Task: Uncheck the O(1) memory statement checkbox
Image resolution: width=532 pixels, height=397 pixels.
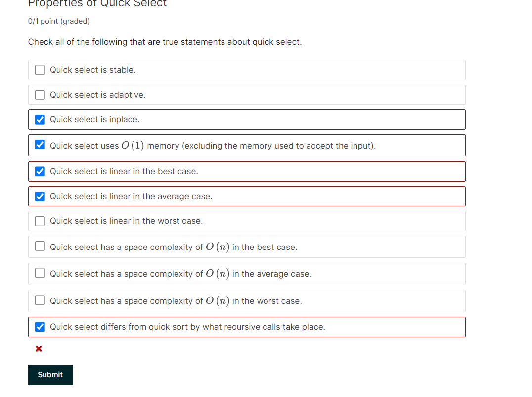Action: coord(40,145)
